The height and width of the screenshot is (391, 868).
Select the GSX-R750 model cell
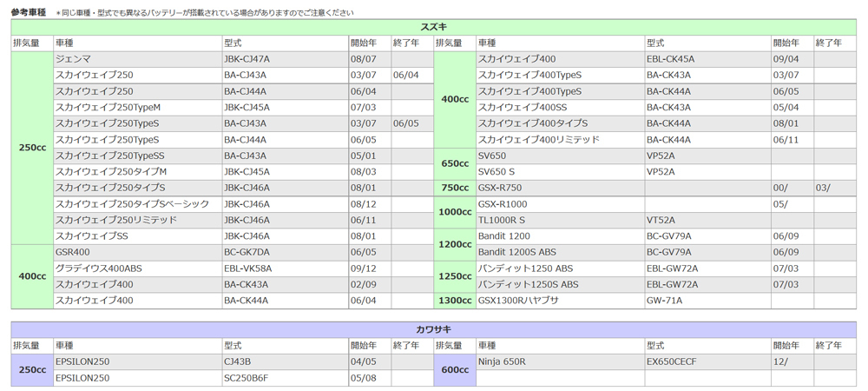pos(560,189)
